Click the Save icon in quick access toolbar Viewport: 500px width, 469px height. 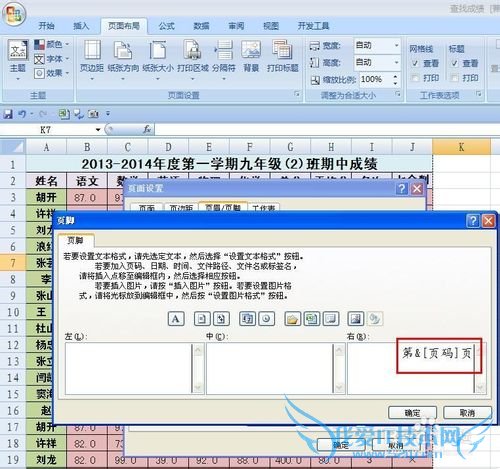(8, 114)
